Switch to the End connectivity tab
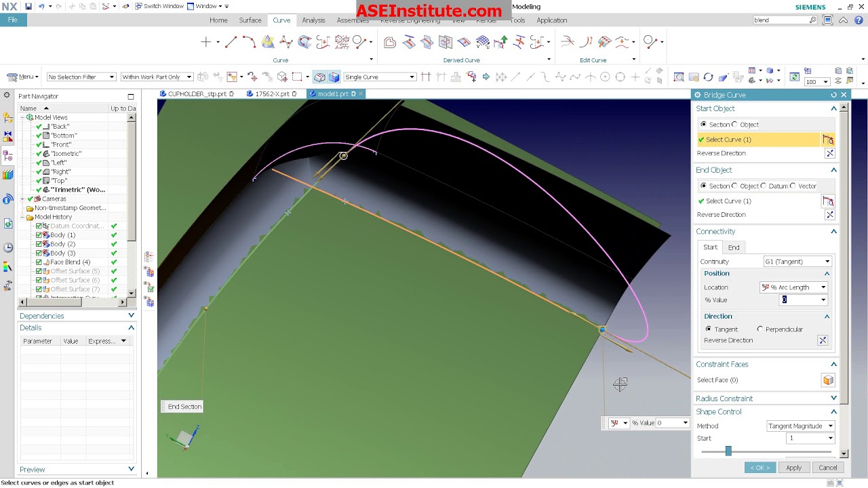The image size is (868, 488). (734, 247)
